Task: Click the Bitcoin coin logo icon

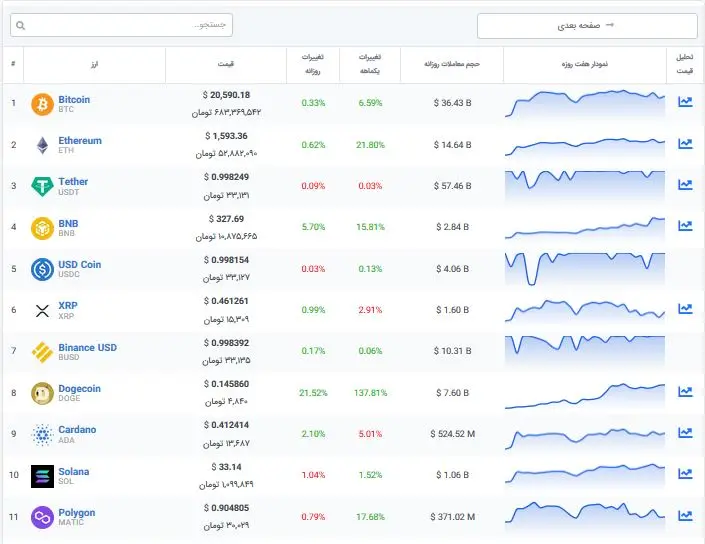Action: 42,103
